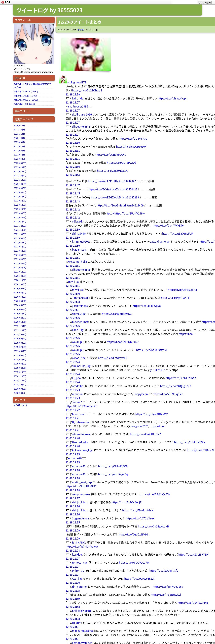Open the 2020/02 (27) monthly archive
This screenshot has height=644, width=215.
click(20, 318)
